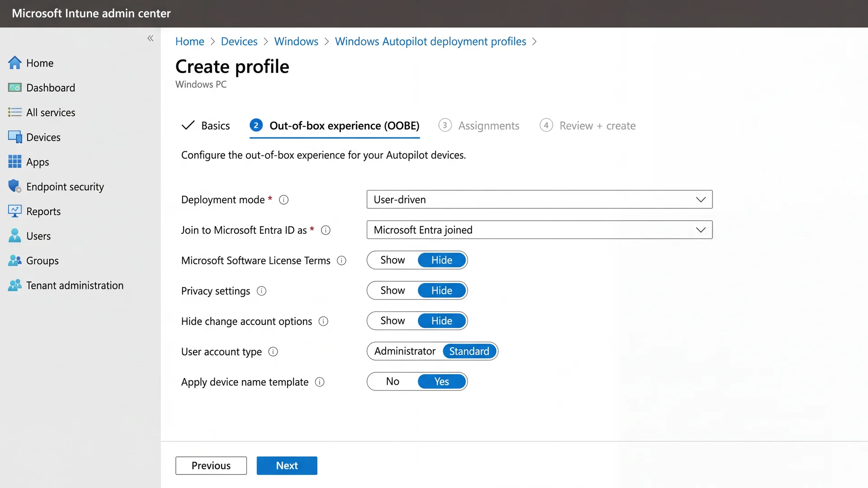The width and height of the screenshot is (868, 488).
Task: Open Home in the sidebar menu
Action: point(40,63)
